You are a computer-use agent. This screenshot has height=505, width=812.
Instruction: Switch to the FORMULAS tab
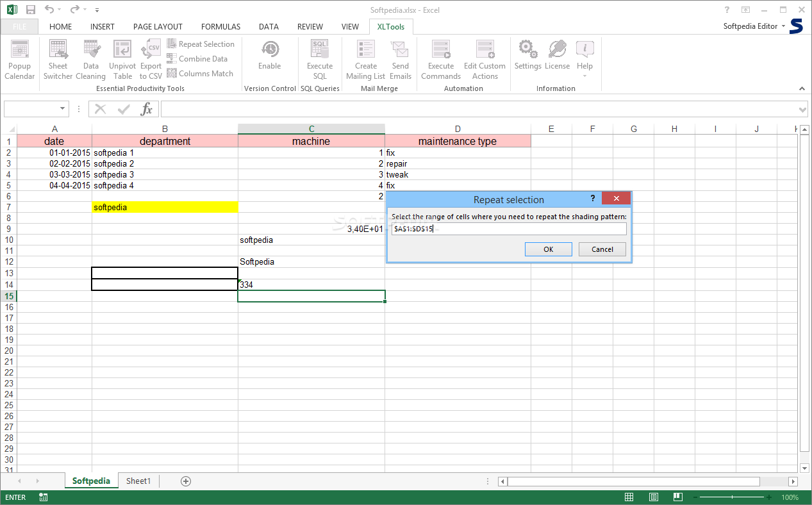221,27
